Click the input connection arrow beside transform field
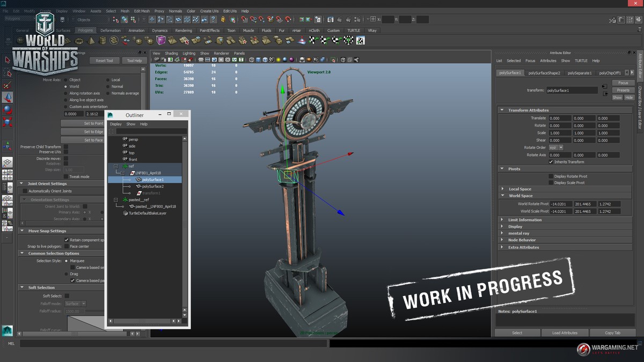This screenshot has width=644, height=362. (604, 86)
